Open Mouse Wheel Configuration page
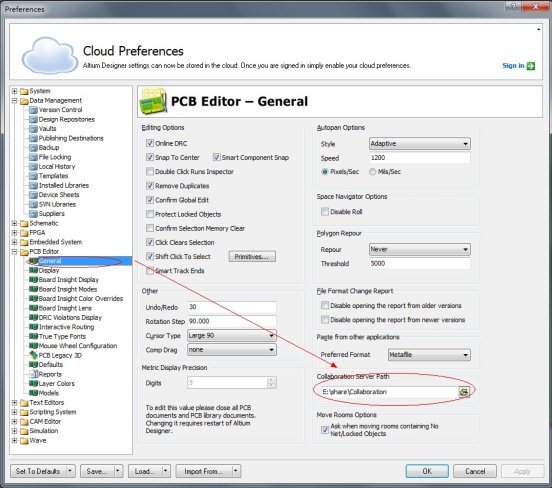Viewport: 552px width, 488px height. click(78, 346)
